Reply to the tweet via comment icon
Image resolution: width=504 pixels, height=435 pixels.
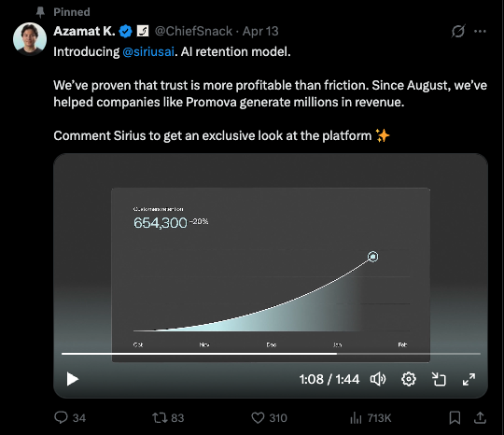61,417
